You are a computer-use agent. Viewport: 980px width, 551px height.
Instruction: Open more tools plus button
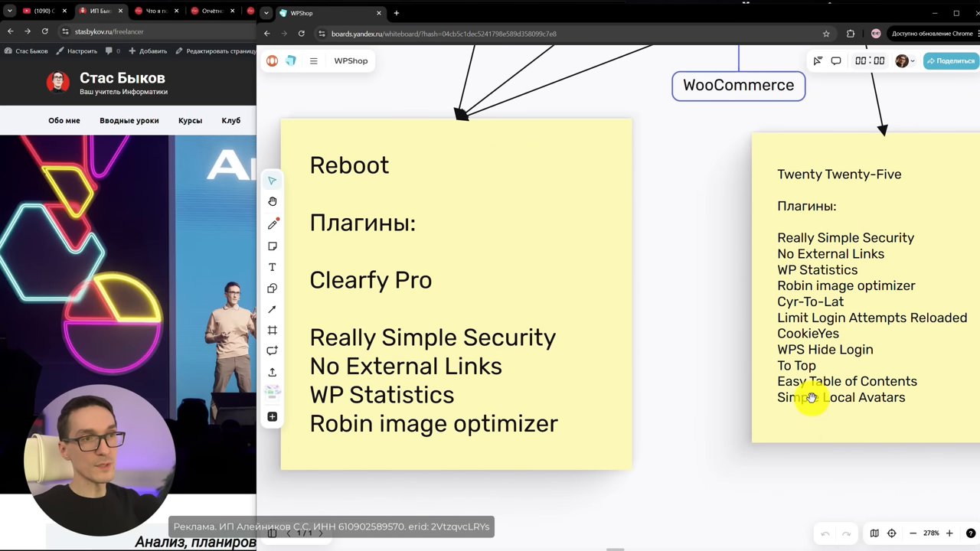coord(272,417)
